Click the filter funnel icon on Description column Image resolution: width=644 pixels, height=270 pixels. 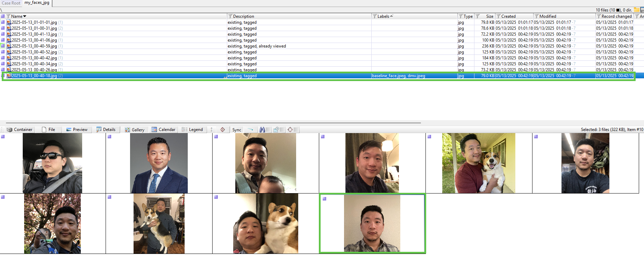tap(230, 16)
